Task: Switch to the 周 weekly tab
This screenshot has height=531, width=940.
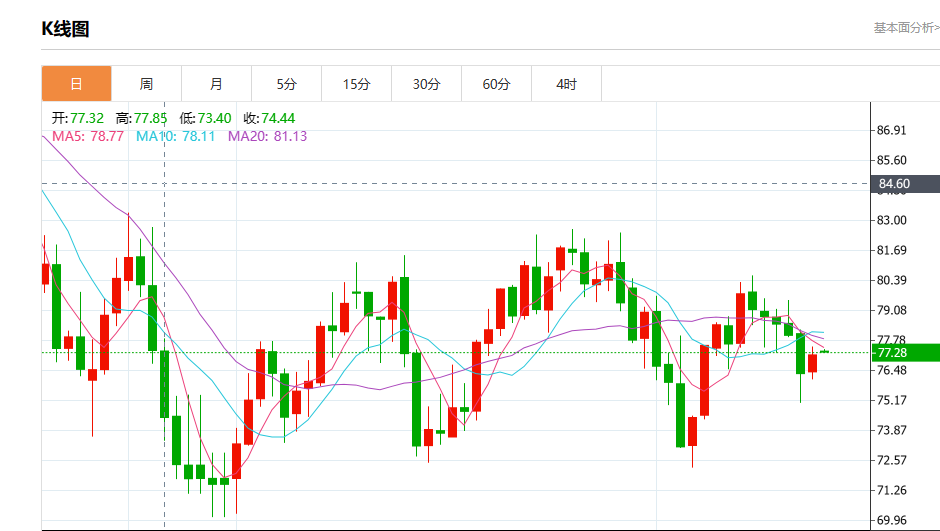Action: 146,84
